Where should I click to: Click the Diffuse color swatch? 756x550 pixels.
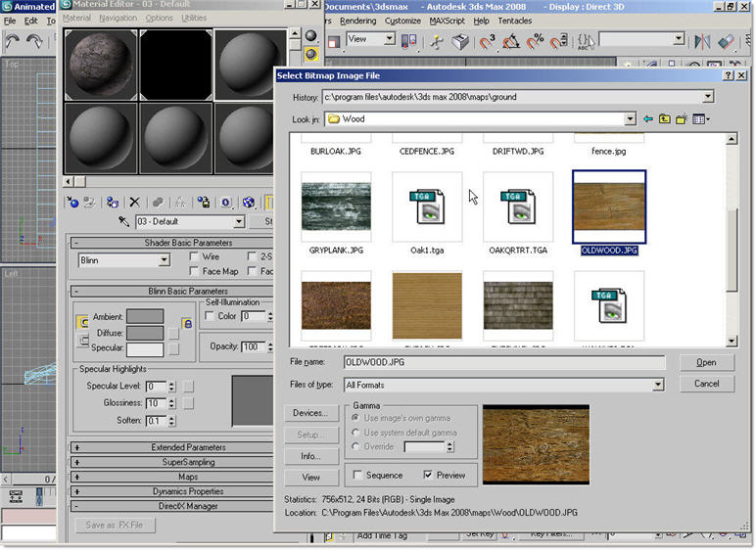145,333
